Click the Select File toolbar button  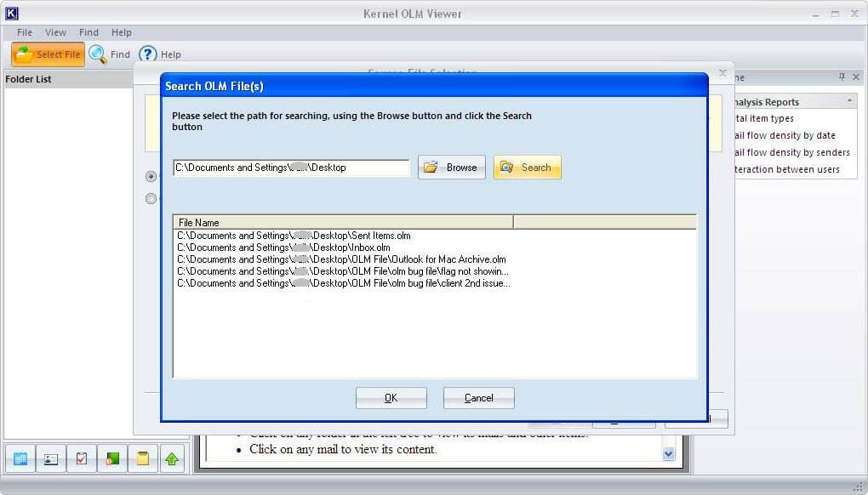point(49,54)
